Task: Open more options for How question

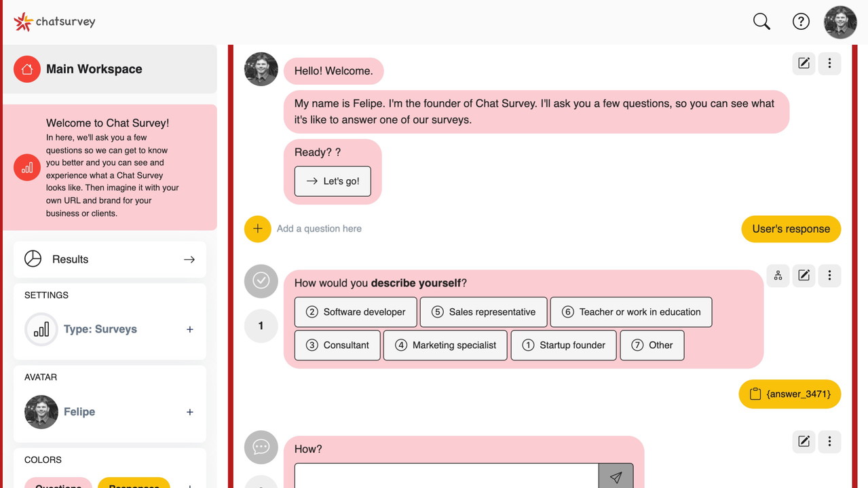Action: (x=829, y=441)
